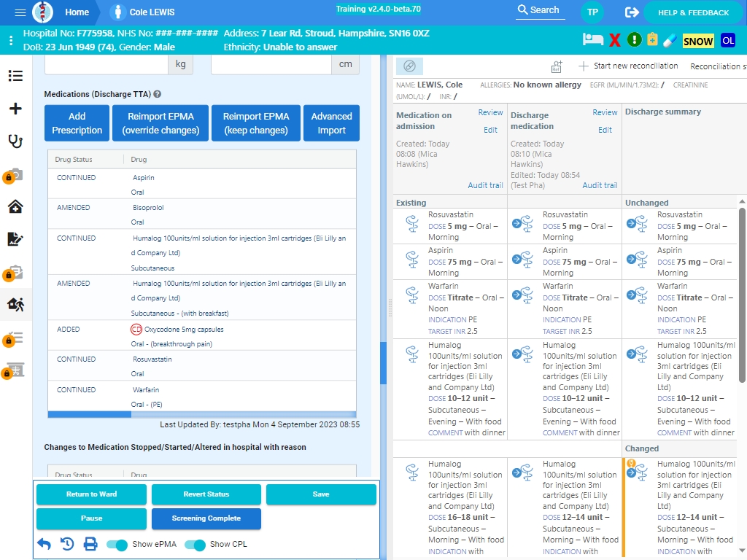Open the hamburger main menu
The height and width of the screenshot is (560, 747).
(20, 12)
